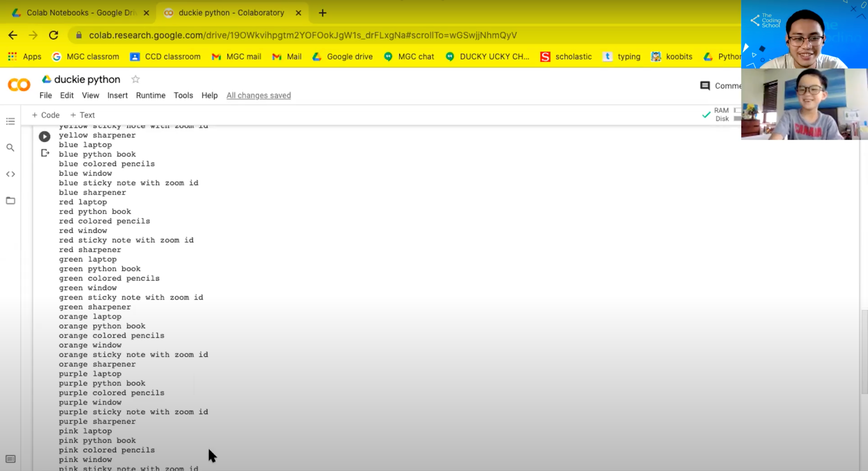Open the Tools menu
The height and width of the screenshot is (471, 868).
(x=183, y=95)
